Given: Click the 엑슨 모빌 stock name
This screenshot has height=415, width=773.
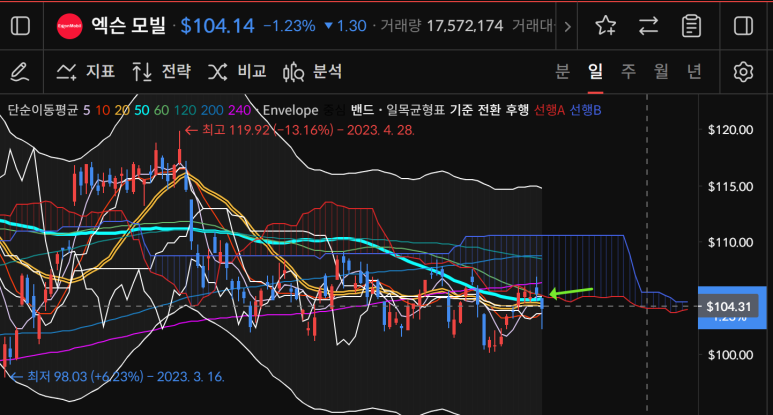Looking at the screenshot, I should tap(129, 26).
